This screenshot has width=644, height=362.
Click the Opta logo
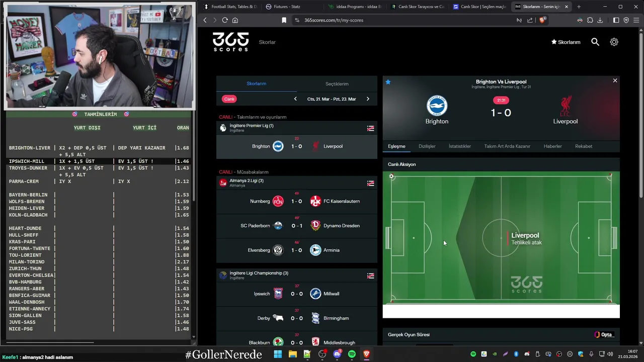click(603, 335)
